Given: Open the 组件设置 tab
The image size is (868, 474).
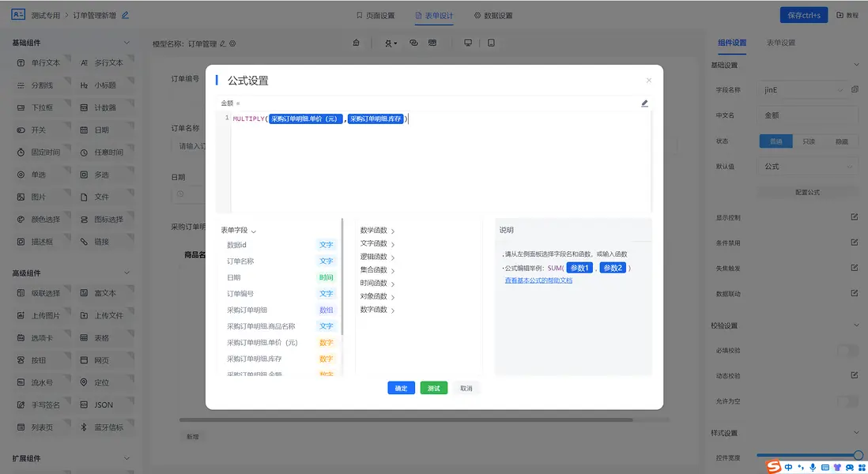Looking at the screenshot, I should point(732,43).
